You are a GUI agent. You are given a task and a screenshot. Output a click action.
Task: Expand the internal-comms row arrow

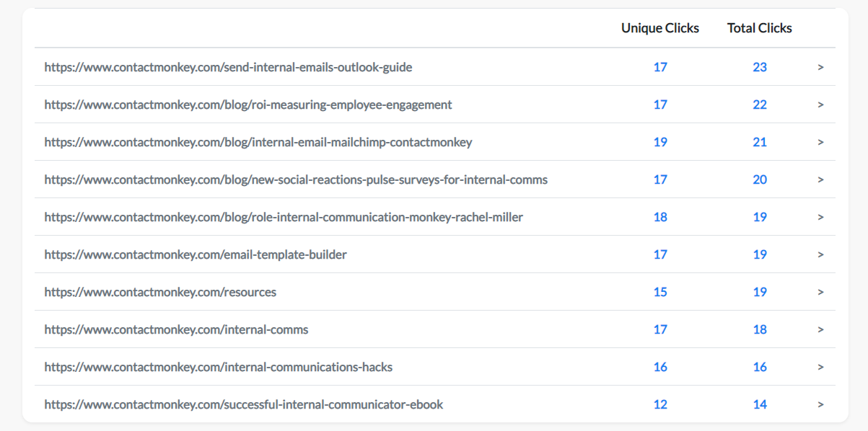tap(820, 329)
